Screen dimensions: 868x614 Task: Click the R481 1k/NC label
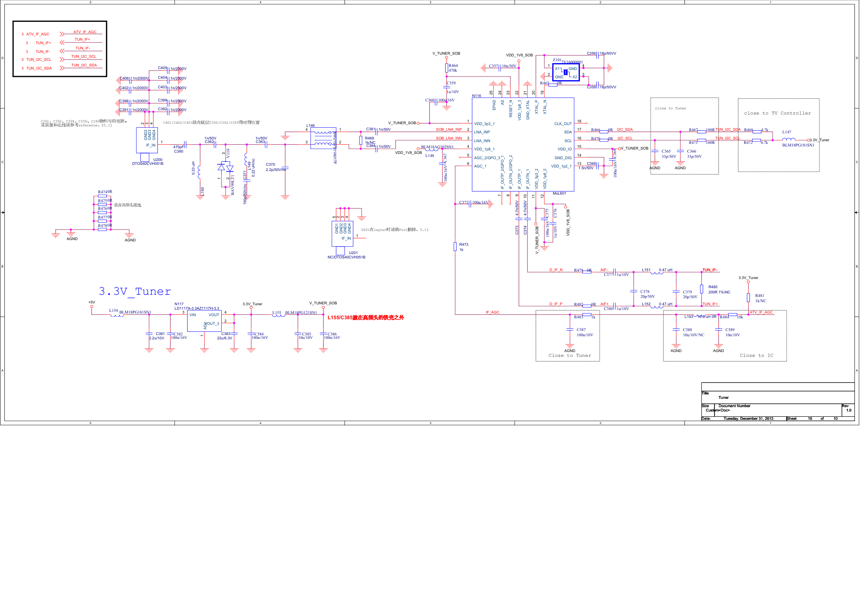[760, 298]
